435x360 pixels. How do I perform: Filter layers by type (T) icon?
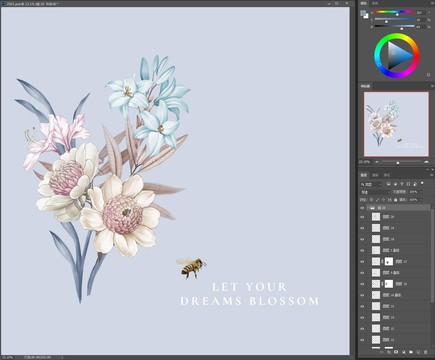(402, 184)
